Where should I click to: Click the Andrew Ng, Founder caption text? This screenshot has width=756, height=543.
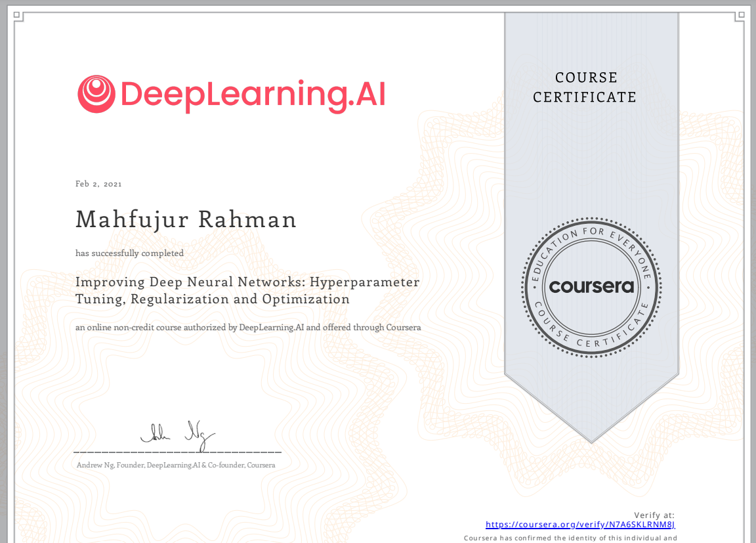coord(176,465)
